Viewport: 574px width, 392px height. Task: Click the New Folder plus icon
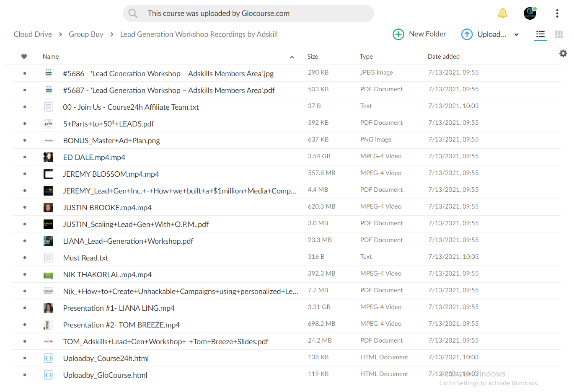coord(398,34)
